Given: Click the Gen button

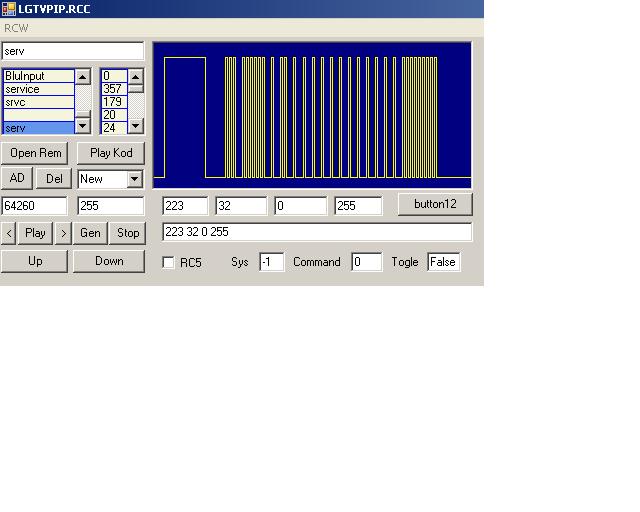Looking at the screenshot, I should 90,233.
